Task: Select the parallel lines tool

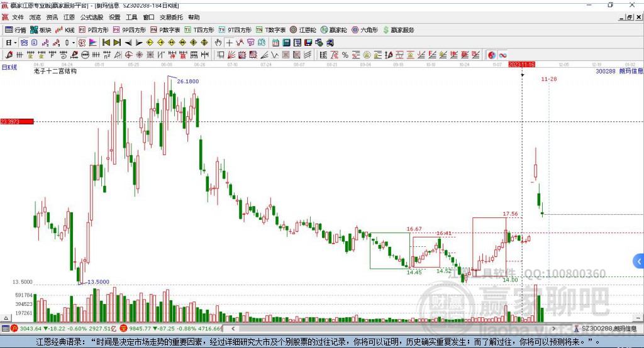Action: (307, 55)
